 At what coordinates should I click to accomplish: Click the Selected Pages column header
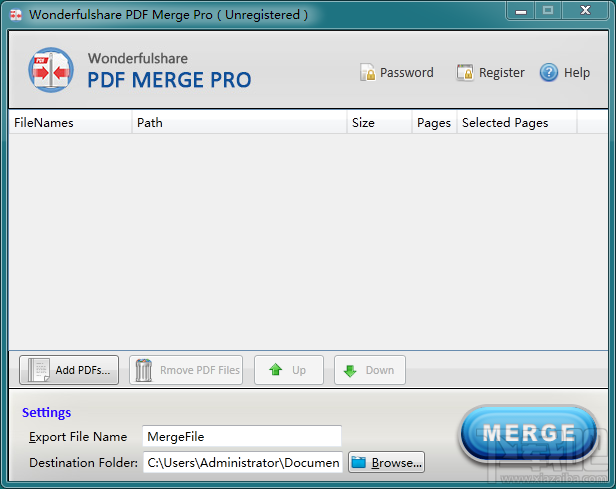click(517, 123)
